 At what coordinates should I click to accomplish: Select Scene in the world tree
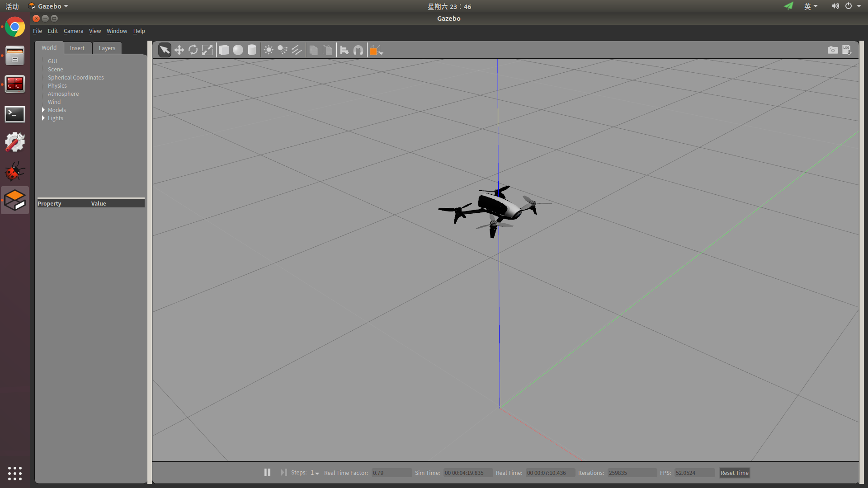[x=56, y=70]
